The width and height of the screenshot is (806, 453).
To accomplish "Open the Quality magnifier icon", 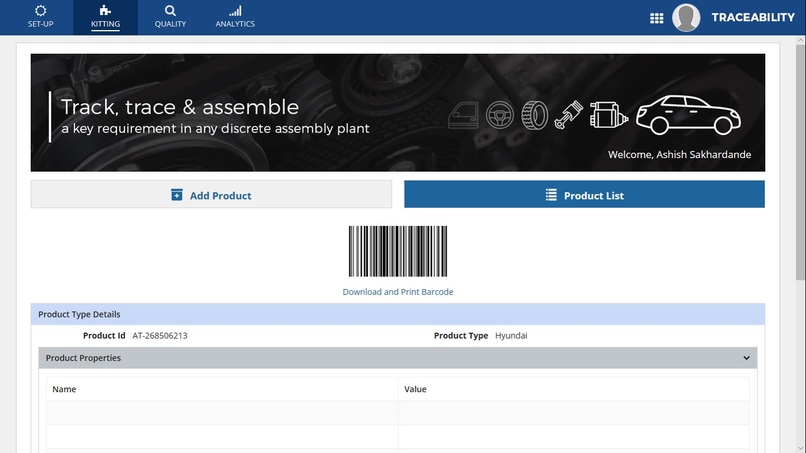I will coord(170,11).
